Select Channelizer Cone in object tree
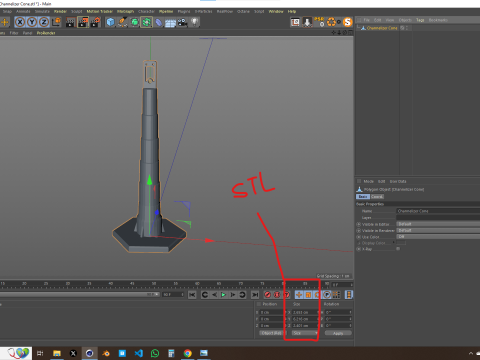480x360 pixels. click(382, 28)
